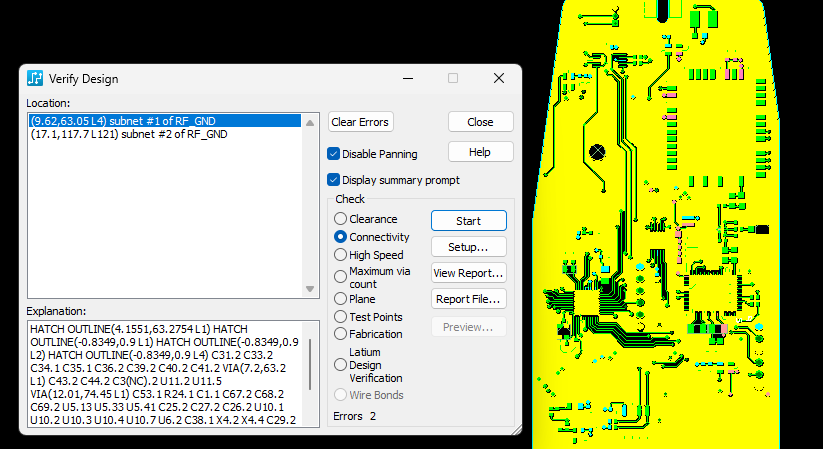The width and height of the screenshot is (823, 449).
Task: Select the Clearance check radio button
Action: (341, 219)
